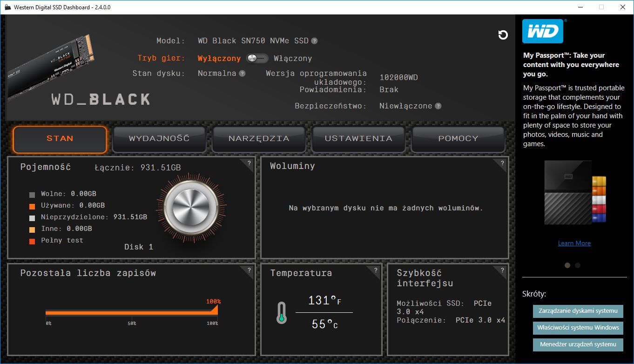Click the Nieprzydzielone legend swatch
This screenshot has height=364, width=634.
pyautogui.click(x=32, y=218)
